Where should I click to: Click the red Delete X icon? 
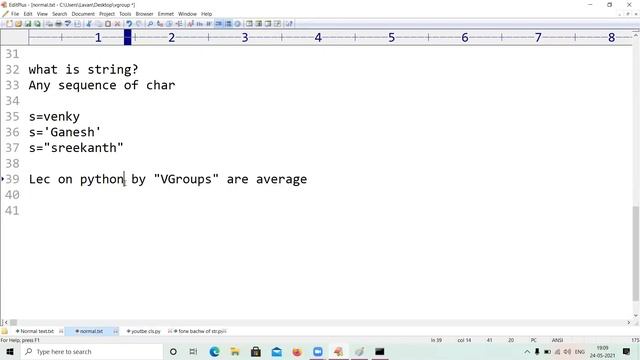coord(117,24)
